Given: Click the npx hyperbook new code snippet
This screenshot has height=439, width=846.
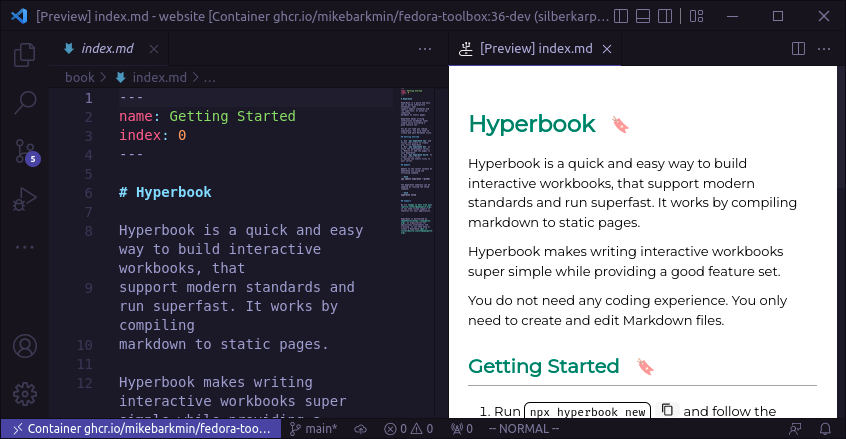Looking at the screenshot, I should 587,411.
